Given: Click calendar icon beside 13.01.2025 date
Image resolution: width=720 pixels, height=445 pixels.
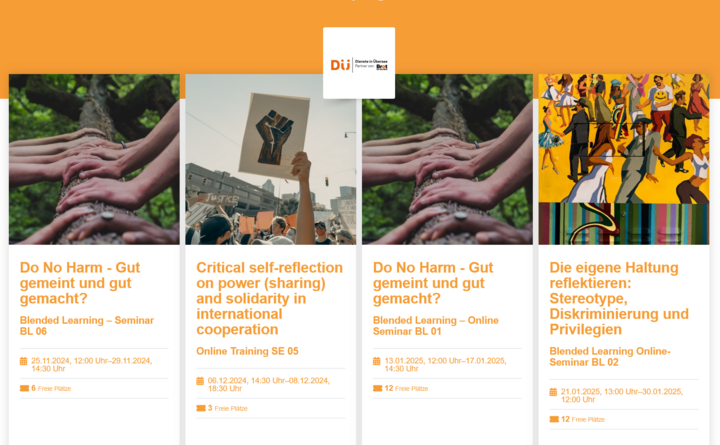Looking at the screenshot, I should pyautogui.click(x=377, y=361).
